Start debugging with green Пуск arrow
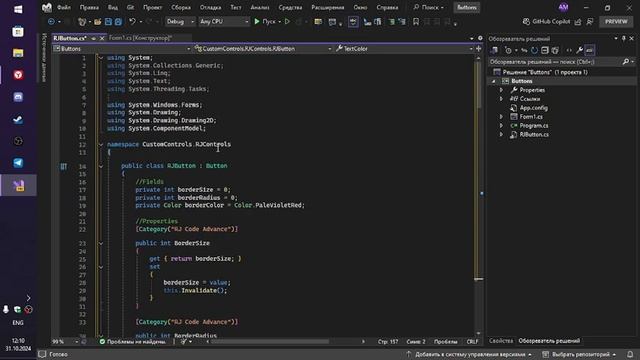This screenshot has width=640, height=360. coord(257,22)
